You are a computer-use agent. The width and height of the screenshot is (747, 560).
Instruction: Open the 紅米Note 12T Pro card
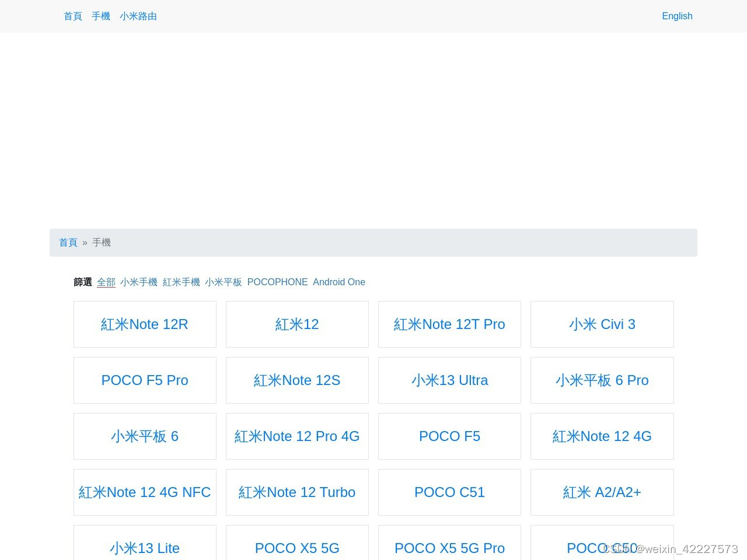(x=449, y=324)
